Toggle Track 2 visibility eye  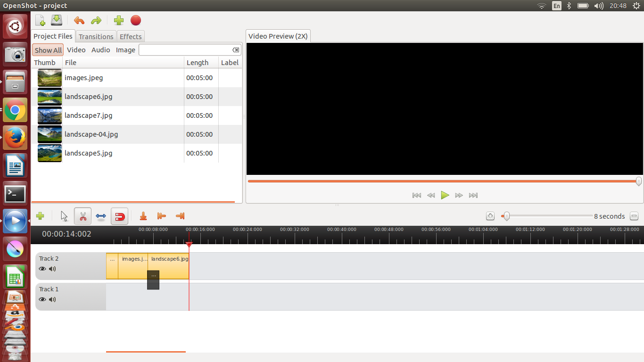42,269
